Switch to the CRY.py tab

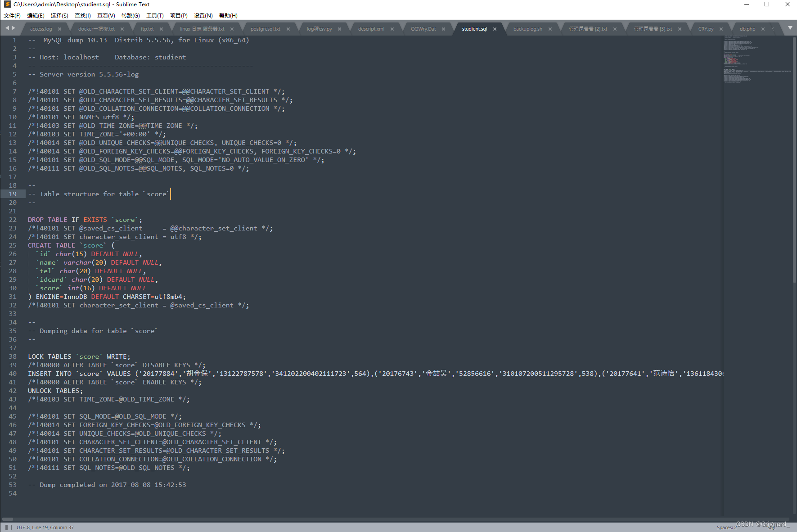click(706, 29)
